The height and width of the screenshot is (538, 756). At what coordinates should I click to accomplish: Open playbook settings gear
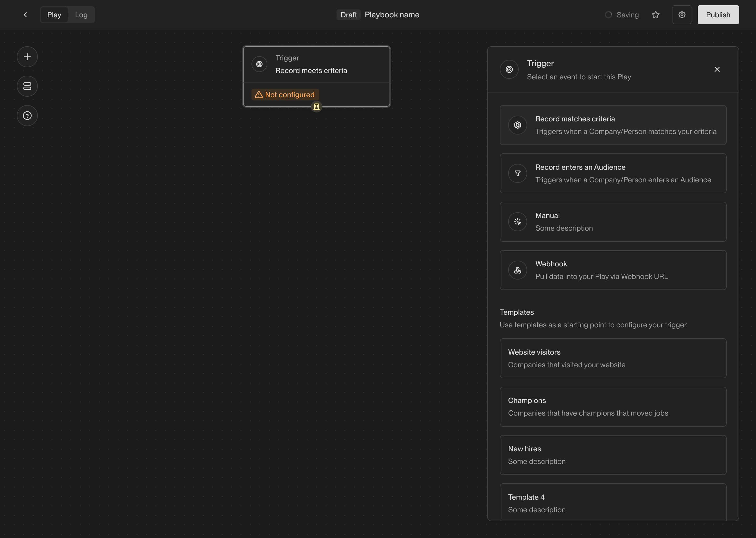click(681, 15)
